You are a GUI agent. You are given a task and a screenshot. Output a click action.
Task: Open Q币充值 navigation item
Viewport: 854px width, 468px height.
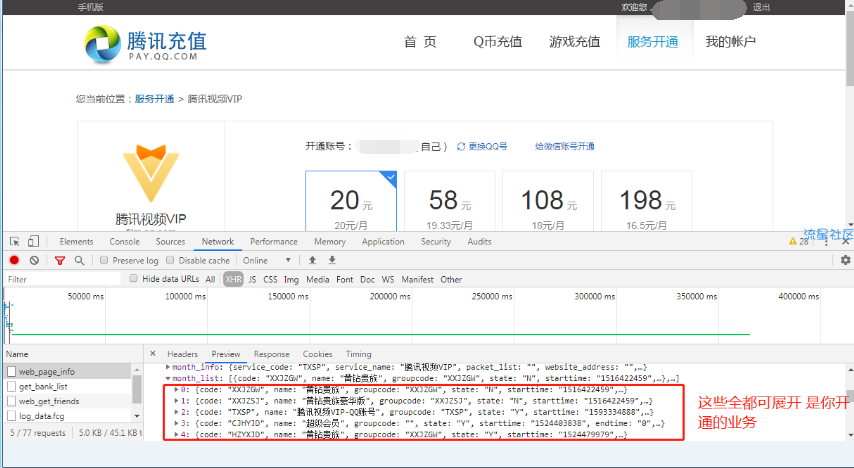[498, 42]
